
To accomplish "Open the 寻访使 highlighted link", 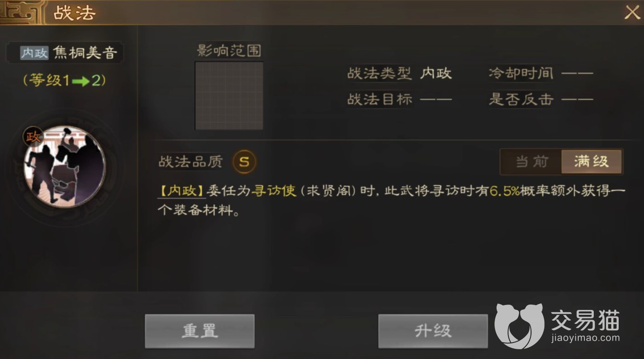I will click(x=273, y=191).
